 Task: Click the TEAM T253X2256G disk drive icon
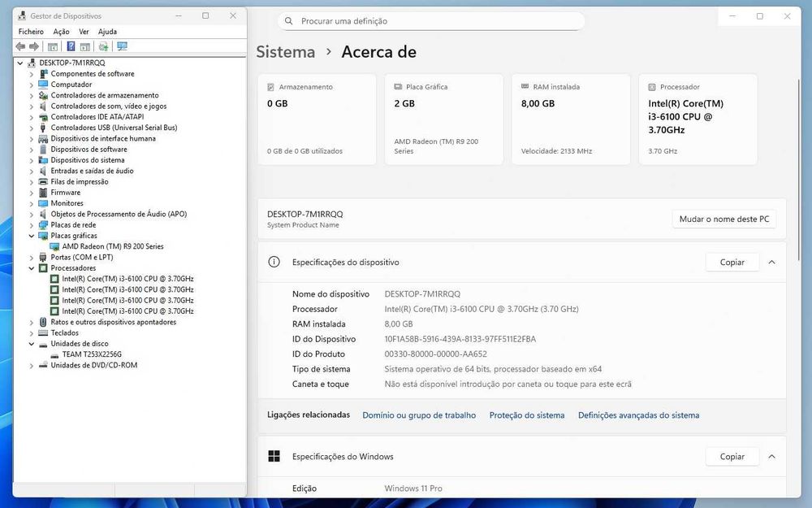[55, 354]
